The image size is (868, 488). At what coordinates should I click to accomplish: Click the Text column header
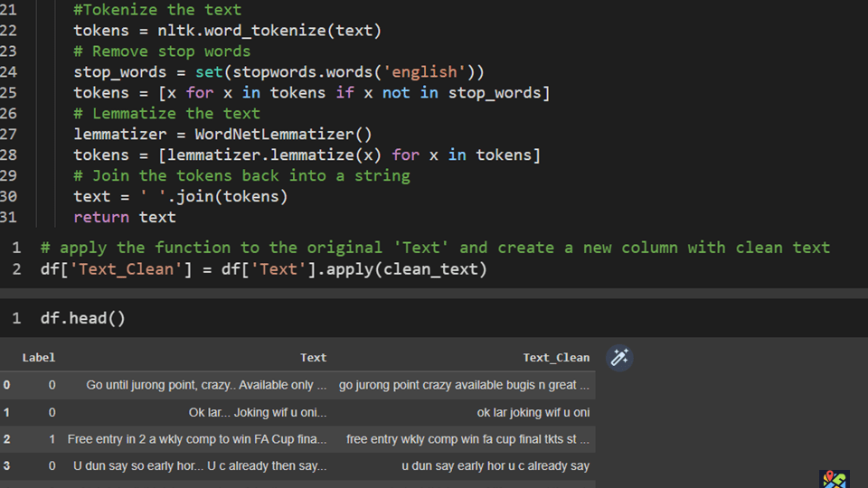pyautogui.click(x=313, y=358)
